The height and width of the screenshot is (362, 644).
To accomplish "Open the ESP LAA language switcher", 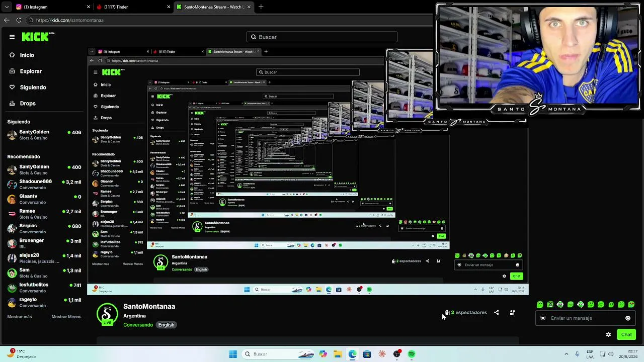I will (x=590, y=354).
